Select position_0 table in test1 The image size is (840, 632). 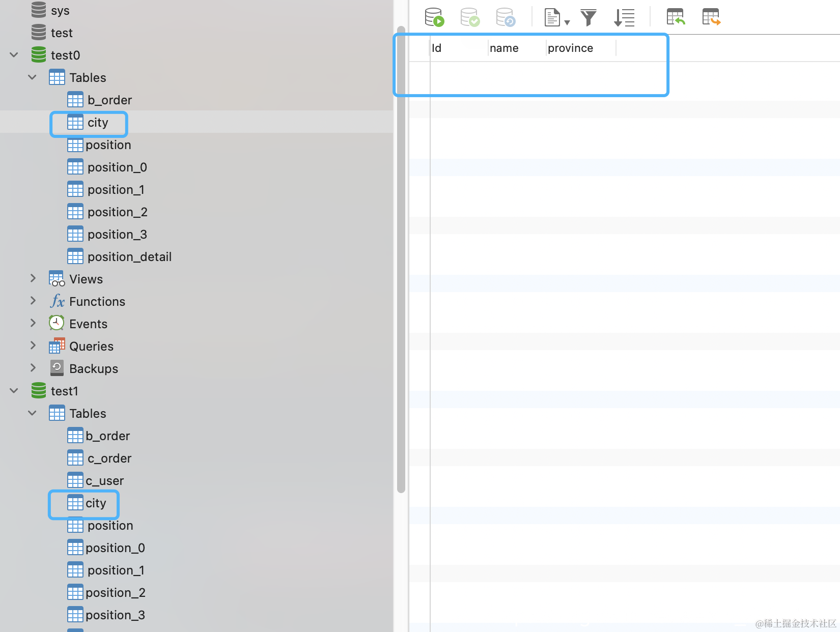pos(115,548)
